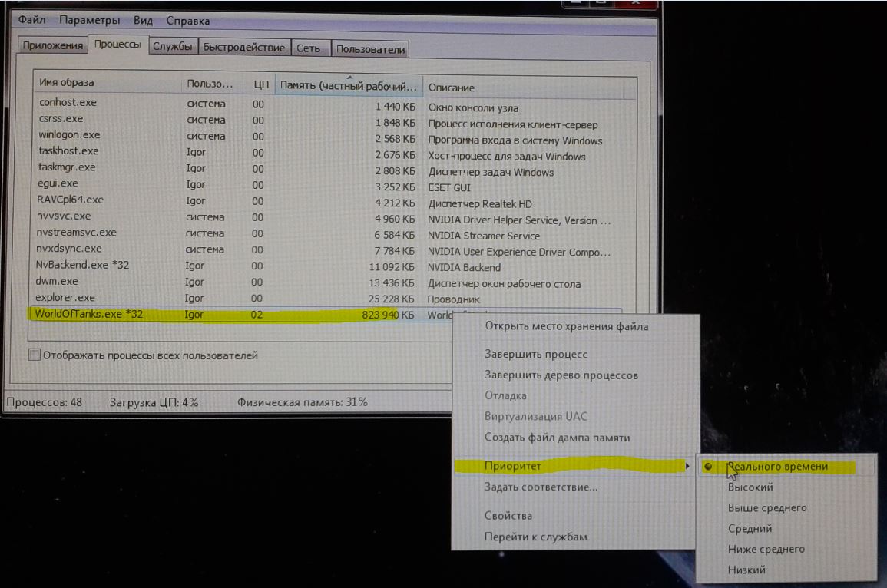887x588 pixels.
Task: Select the NvBackend.exe *32 process row
Action: [x=84, y=266]
